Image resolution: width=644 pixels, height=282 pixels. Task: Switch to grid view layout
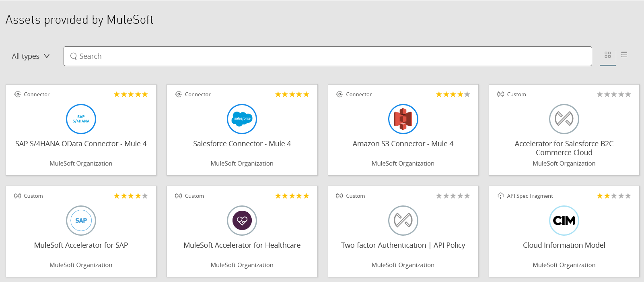[607, 55]
